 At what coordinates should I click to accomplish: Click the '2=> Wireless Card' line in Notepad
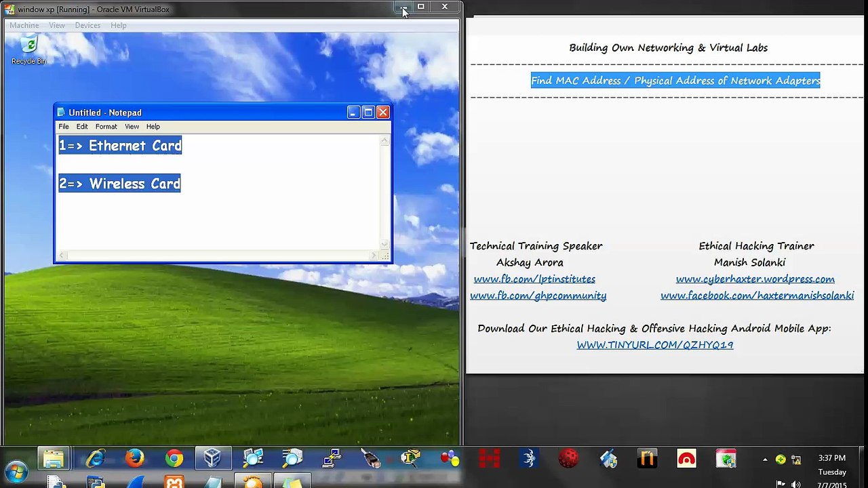tap(119, 184)
